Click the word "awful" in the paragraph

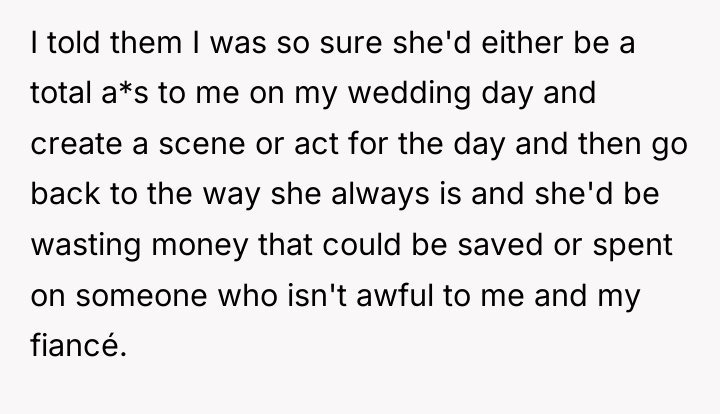click(394, 295)
